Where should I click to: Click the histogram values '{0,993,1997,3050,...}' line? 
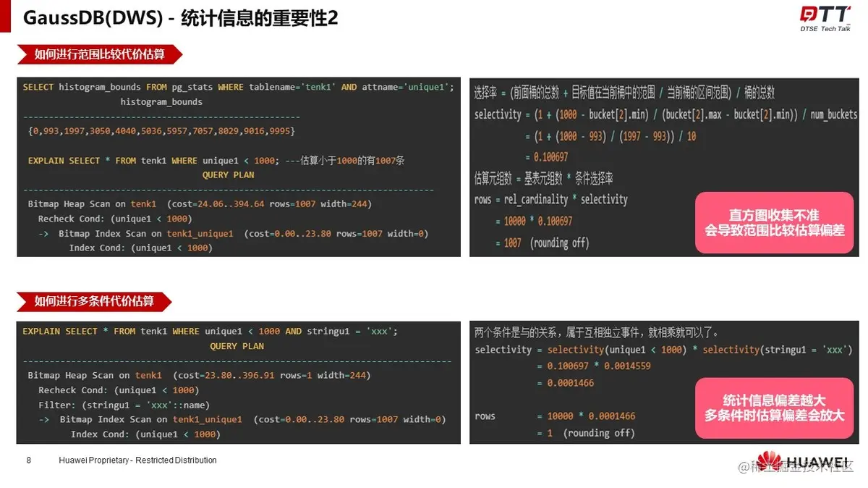point(161,131)
